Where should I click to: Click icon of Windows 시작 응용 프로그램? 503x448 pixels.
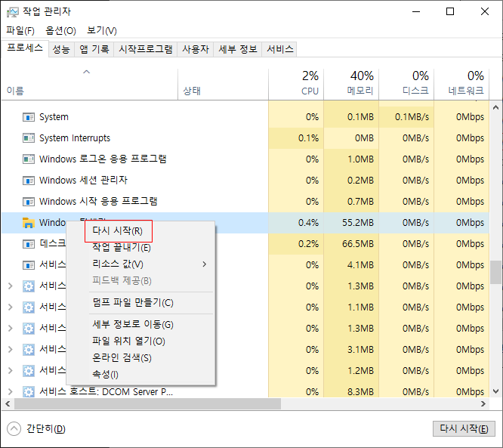29,202
